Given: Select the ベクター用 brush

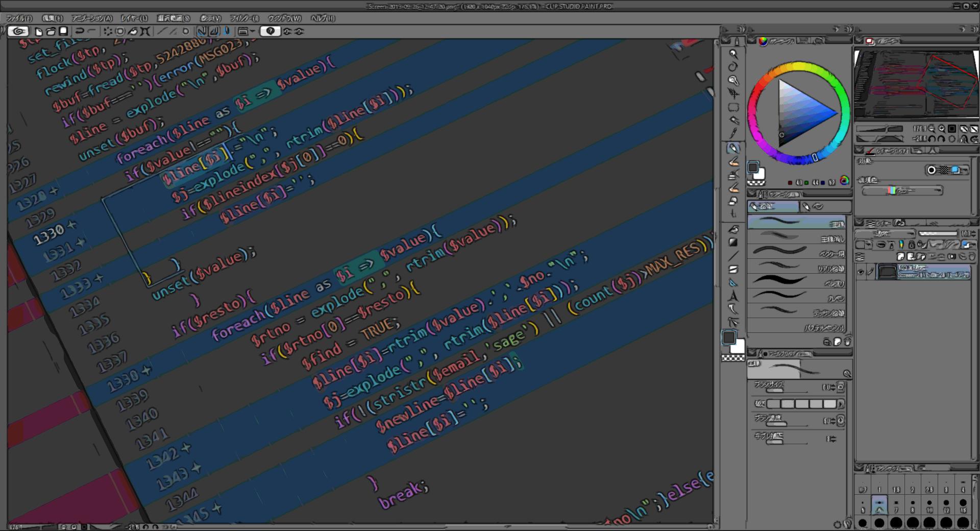Looking at the screenshot, I should [x=797, y=251].
